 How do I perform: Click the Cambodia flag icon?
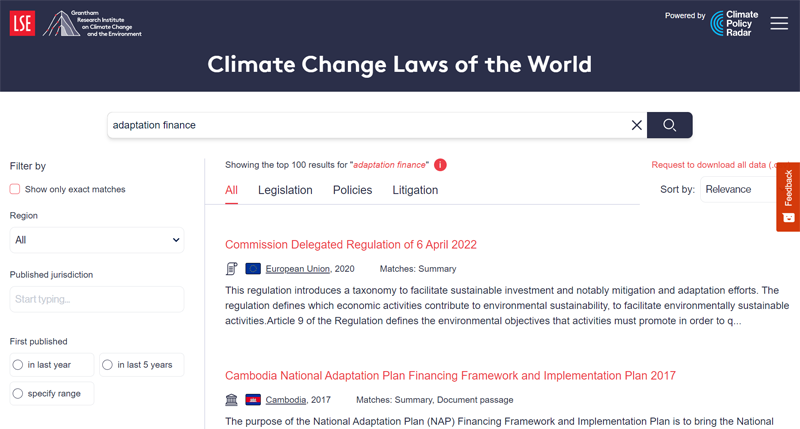tap(253, 400)
